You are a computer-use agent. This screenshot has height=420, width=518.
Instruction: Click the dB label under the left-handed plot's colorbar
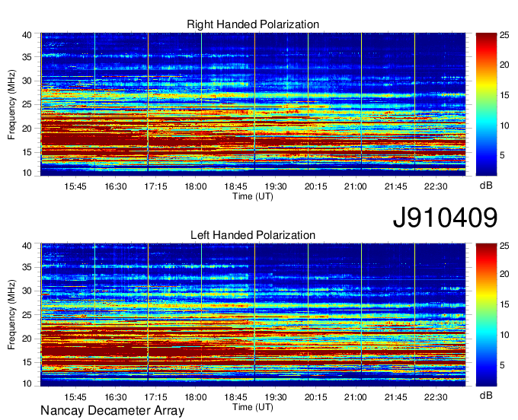point(486,395)
